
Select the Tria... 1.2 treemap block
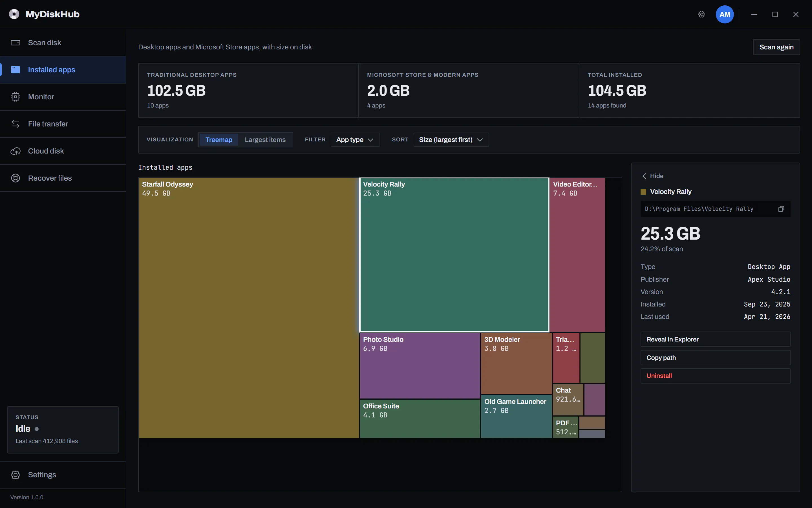(x=566, y=358)
